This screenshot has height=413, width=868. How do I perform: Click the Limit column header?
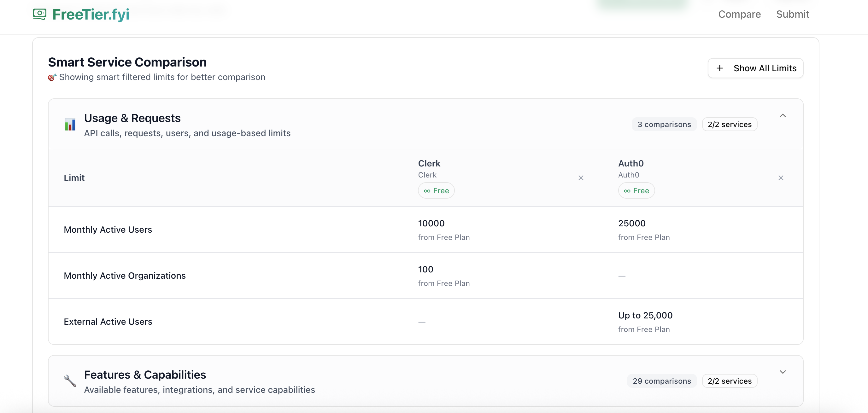point(74,178)
